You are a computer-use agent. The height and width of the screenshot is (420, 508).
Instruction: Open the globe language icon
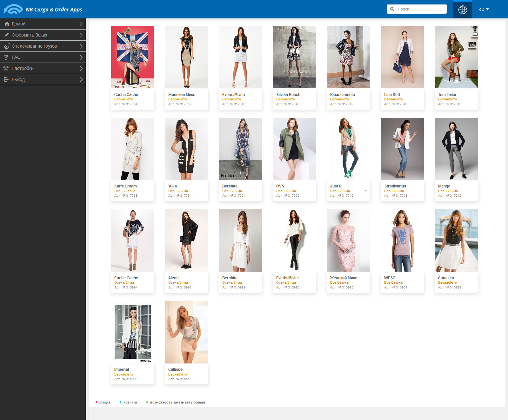(x=462, y=10)
